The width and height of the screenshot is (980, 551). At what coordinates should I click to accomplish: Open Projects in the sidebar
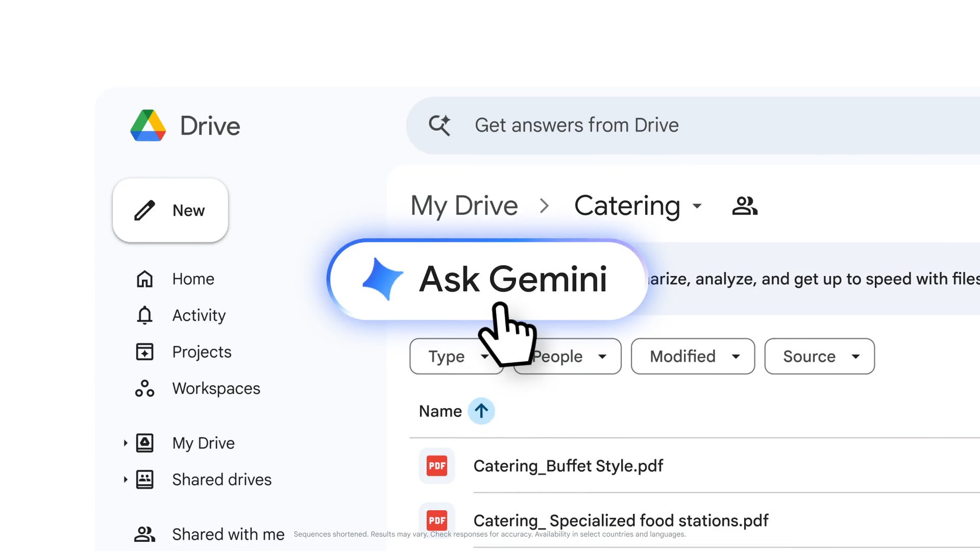[x=202, y=352]
